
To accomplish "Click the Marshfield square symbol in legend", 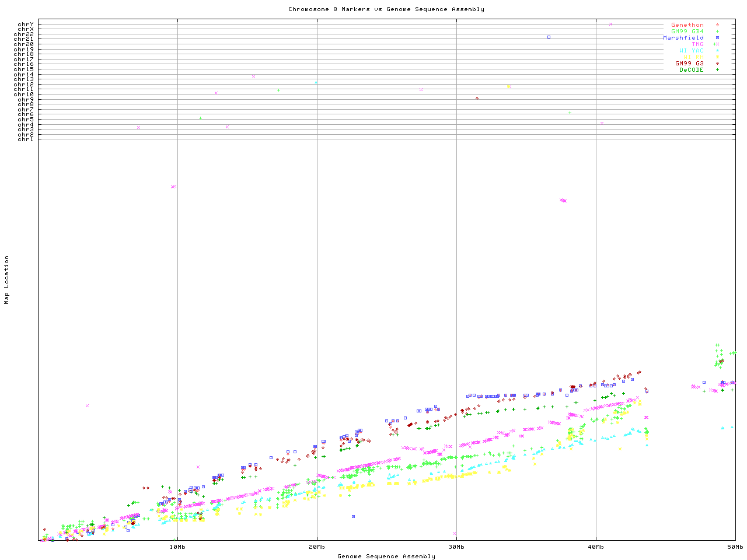I will [717, 38].
